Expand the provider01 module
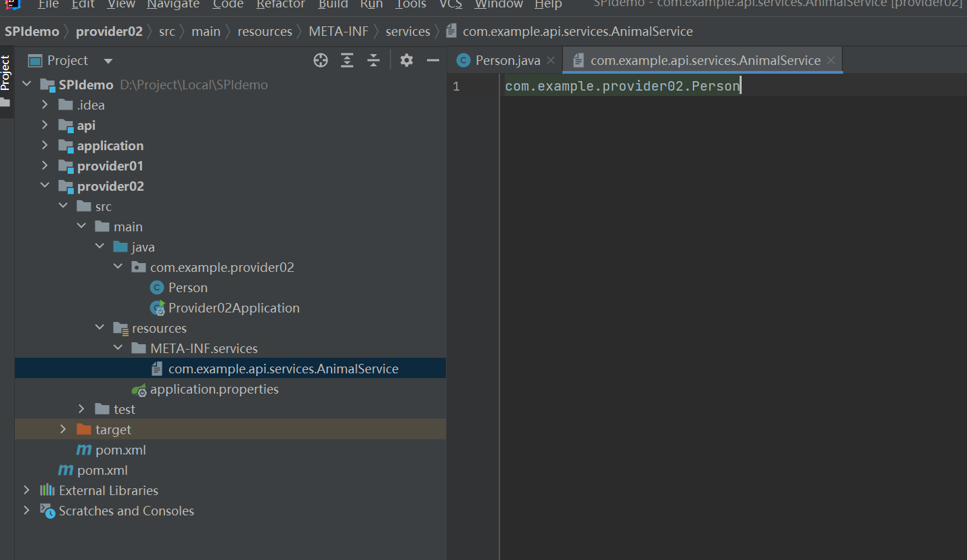Screen dimensions: 967x560 pyautogui.click(x=45, y=166)
